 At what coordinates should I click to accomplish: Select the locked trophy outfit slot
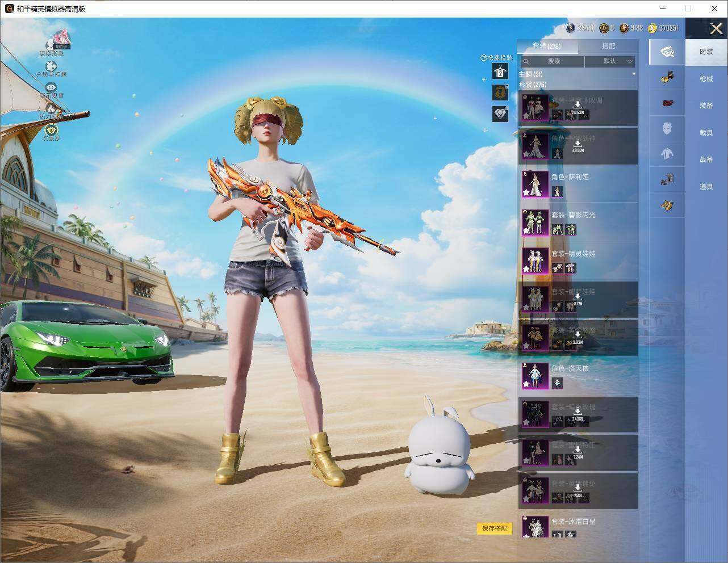[x=500, y=93]
